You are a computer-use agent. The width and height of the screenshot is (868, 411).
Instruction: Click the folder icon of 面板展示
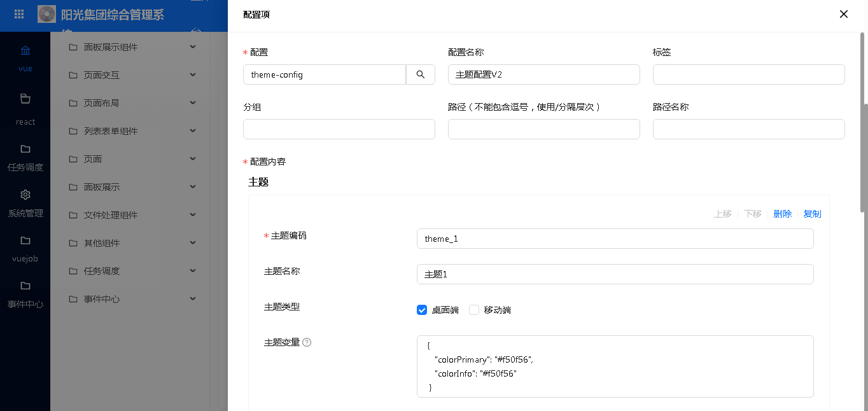coord(73,187)
